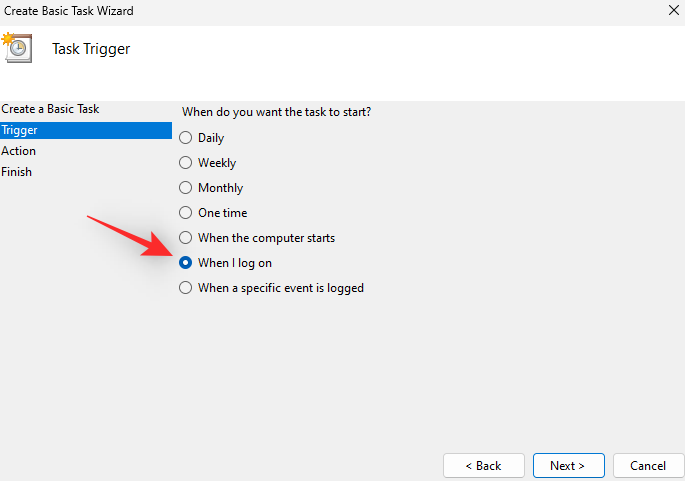The image size is (685, 481).
Task: Select the Daily radio button
Action: (x=185, y=138)
